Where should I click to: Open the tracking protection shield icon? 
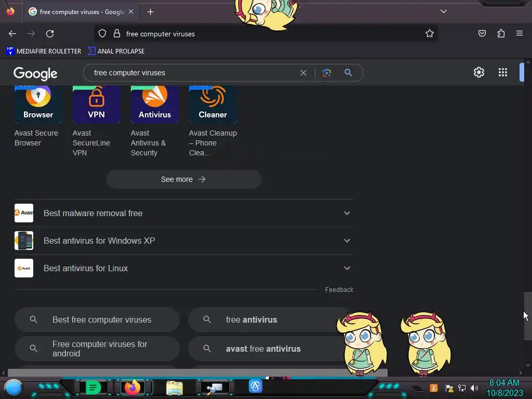coord(102,34)
